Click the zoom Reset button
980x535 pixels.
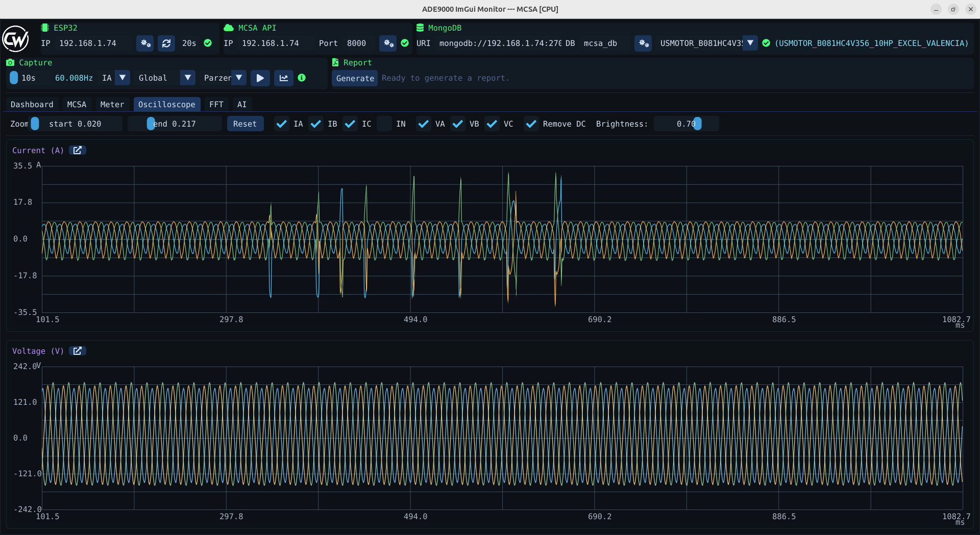coord(245,124)
